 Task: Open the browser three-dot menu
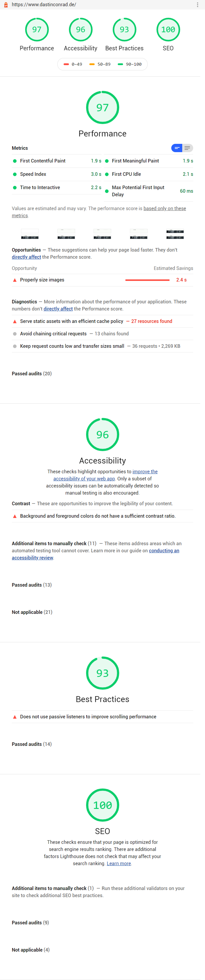(x=198, y=4)
